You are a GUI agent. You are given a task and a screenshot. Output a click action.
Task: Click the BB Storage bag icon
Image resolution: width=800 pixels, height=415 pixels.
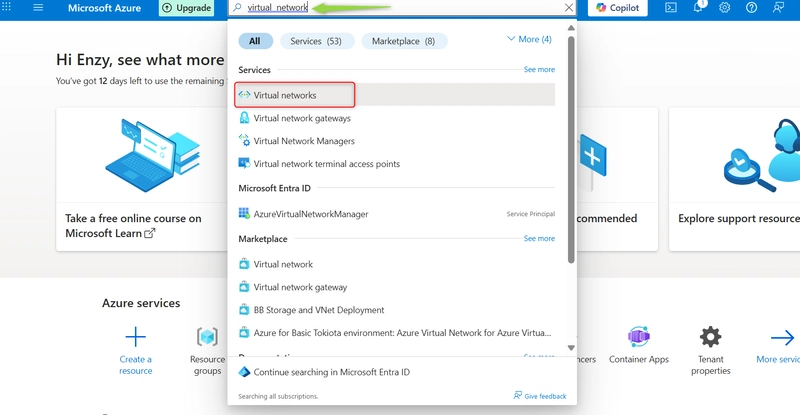(244, 309)
